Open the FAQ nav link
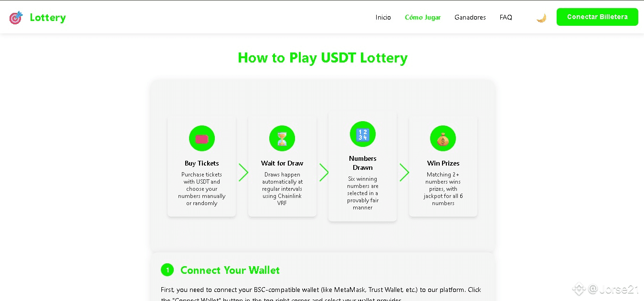644x301 pixels. point(506,17)
